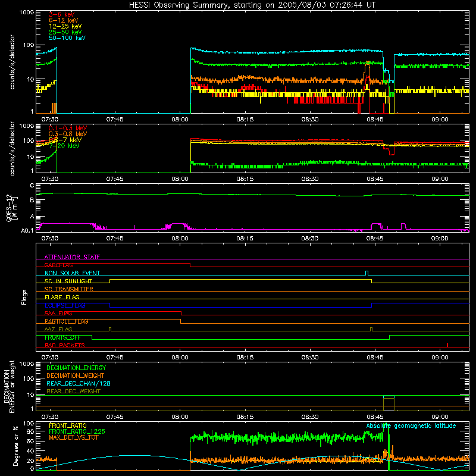Click the 0.1-0.3 MeV legend label
Image resolution: width=476 pixels, height=476 pixels.
click(68, 128)
